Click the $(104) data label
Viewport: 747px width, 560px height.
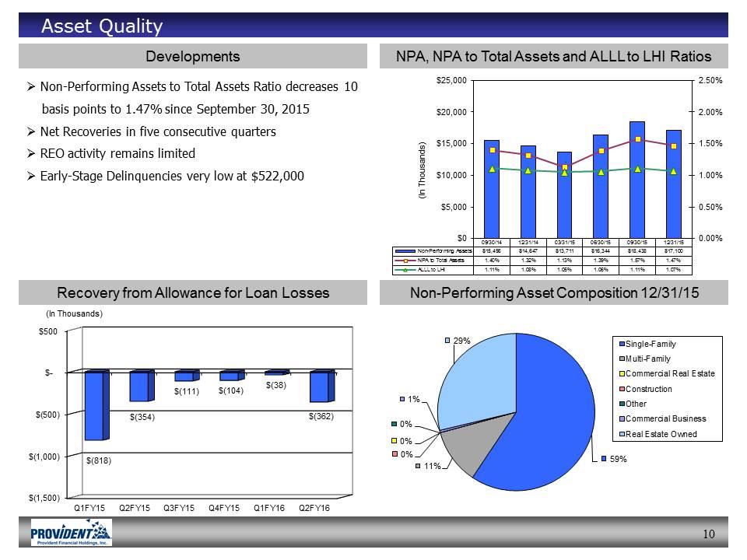[230, 390]
